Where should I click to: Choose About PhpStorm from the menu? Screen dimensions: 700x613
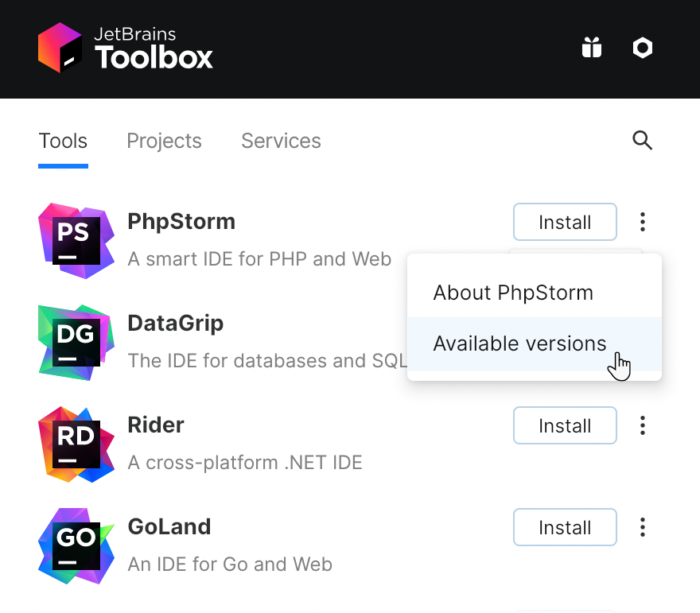[513, 293]
